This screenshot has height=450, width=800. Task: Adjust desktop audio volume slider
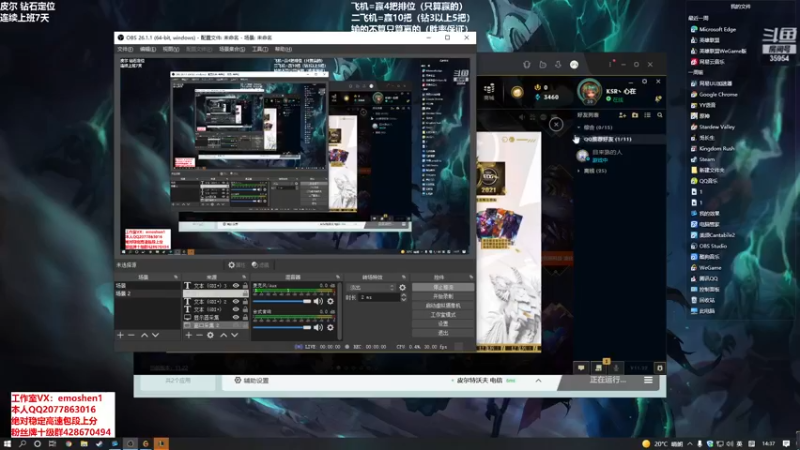[x=282, y=328]
